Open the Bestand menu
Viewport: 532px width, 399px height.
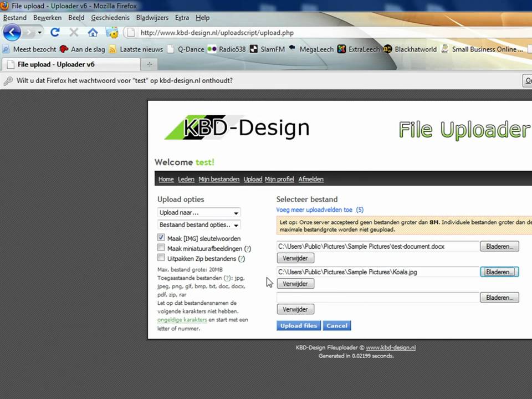pos(14,18)
